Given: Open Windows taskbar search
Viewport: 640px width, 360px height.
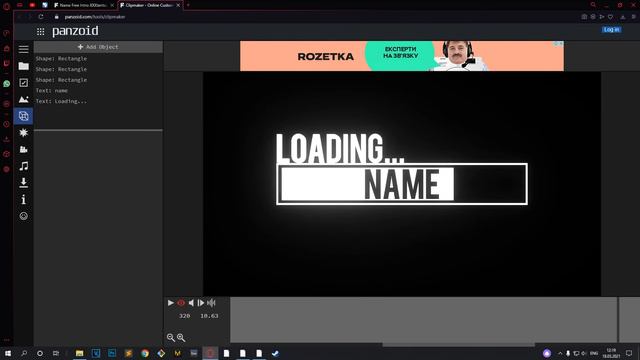Looking at the screenshot, I should pos(24,353).
